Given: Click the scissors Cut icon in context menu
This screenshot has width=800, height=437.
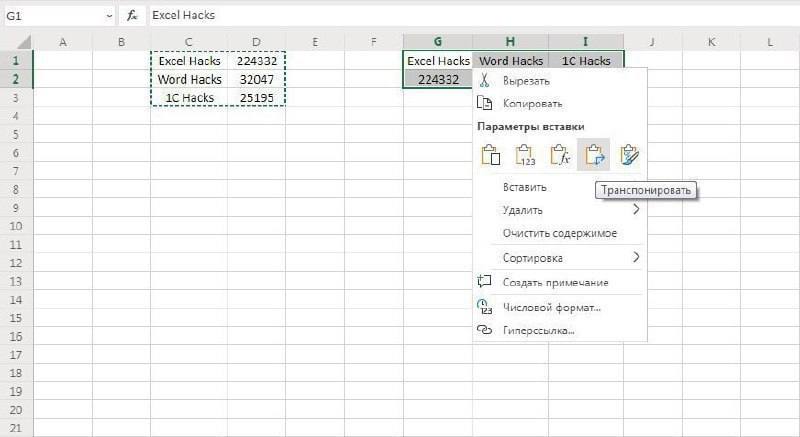Looking at the screenshot, I should 484,80.
